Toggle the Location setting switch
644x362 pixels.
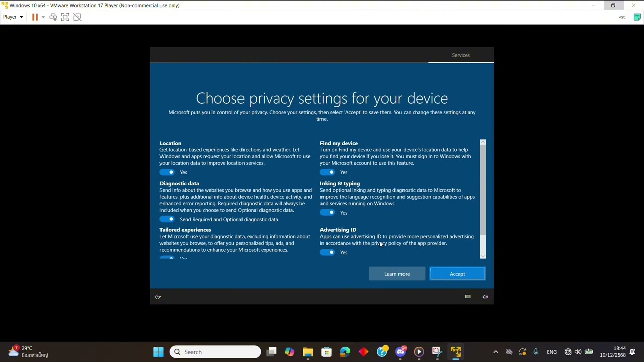pyautogui.click(x=167, y=172)
